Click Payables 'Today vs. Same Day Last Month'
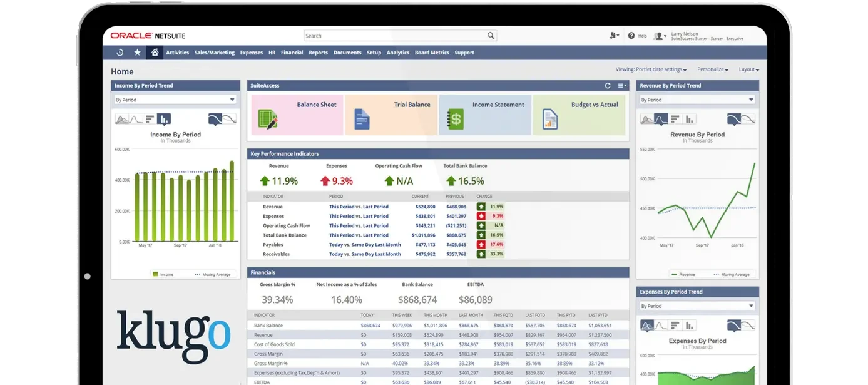 coord(365,245)
